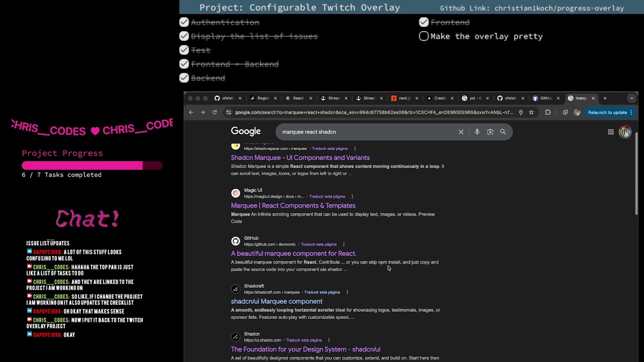
Task: Click the pink Project Progress bar
Action: coord(92,165)
